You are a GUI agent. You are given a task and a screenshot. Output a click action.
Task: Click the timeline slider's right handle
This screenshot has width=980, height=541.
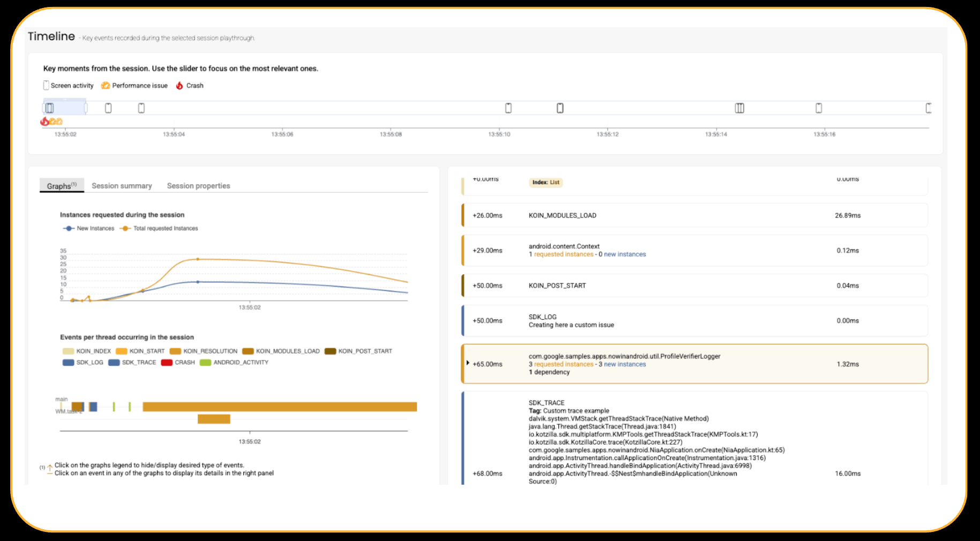(86, 108)
